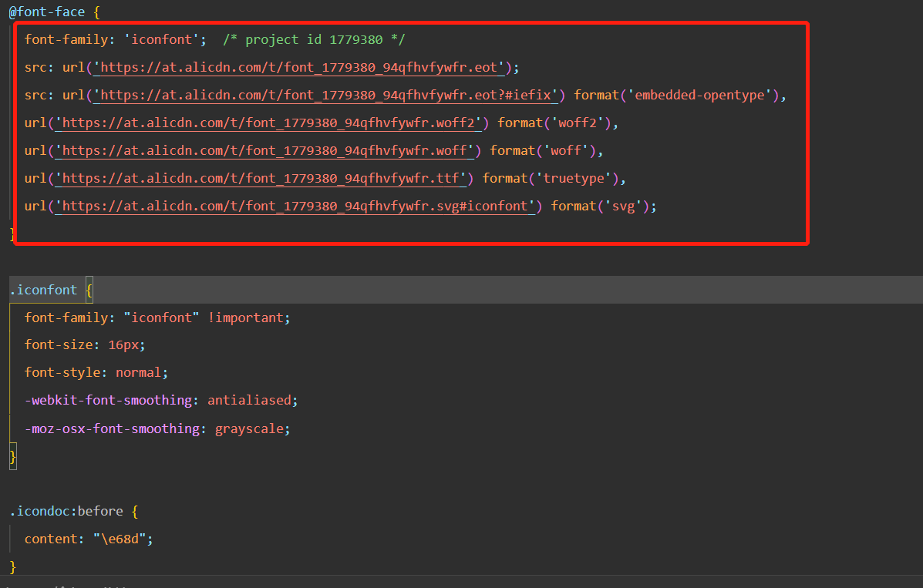This screenshot has width=923, height=588.
Task: Open the URL ending in 94qfhvfywfr.woff
Action: pyautogui.click(x=264, y=150)
